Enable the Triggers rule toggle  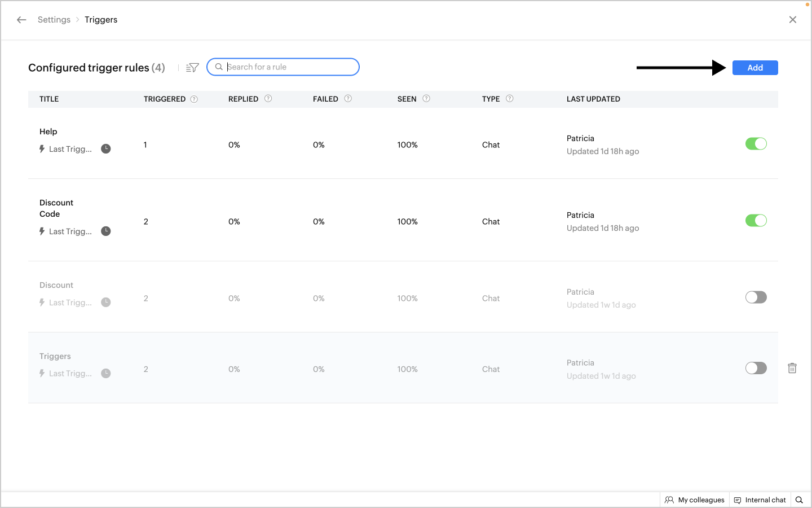(756, 369)
